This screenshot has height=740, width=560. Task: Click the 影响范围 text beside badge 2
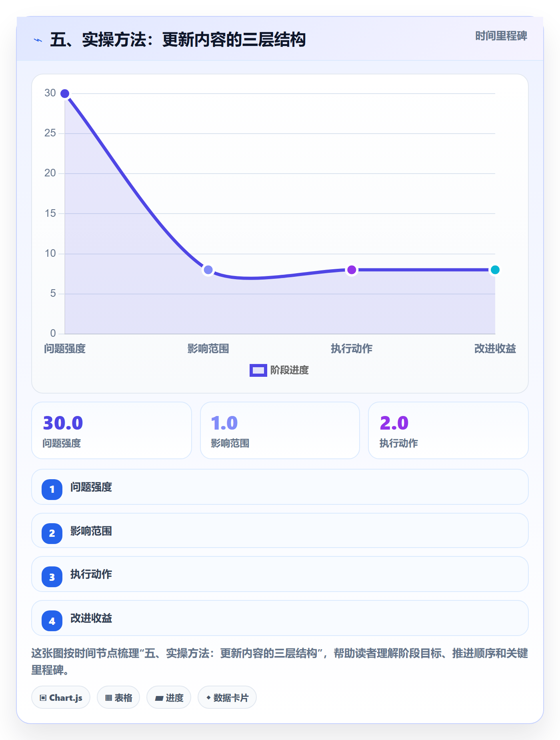[91, 531]
